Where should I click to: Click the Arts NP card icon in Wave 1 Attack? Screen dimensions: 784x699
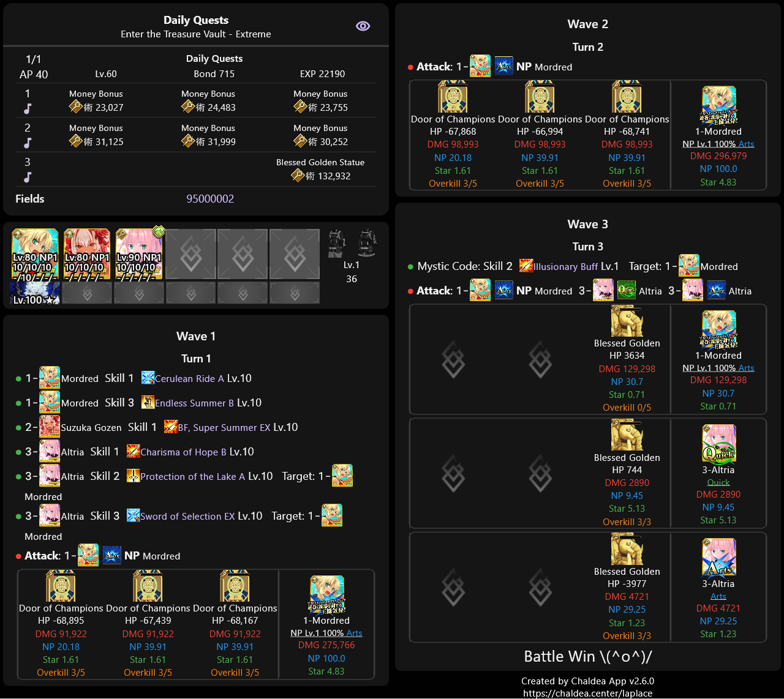[x=111, y=555]
